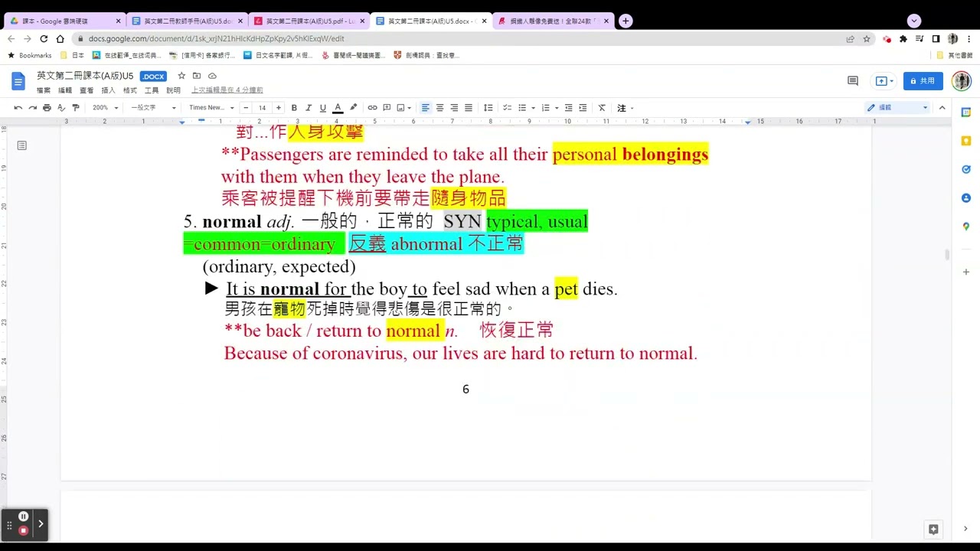Image resolution: width=980 pixels, height=551 pixels.
Task: Clear formatting with toolbar icon
Action: coord(602,108)
